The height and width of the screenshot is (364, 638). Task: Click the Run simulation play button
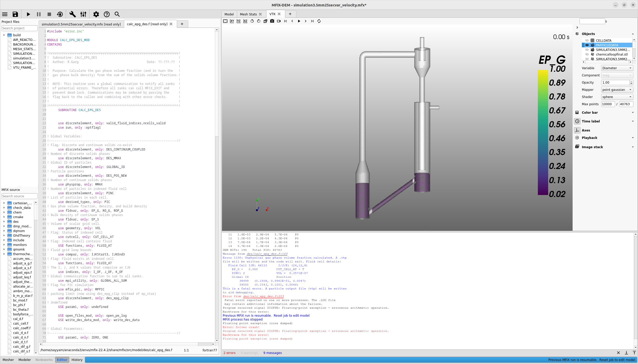[x=28, y=14]
